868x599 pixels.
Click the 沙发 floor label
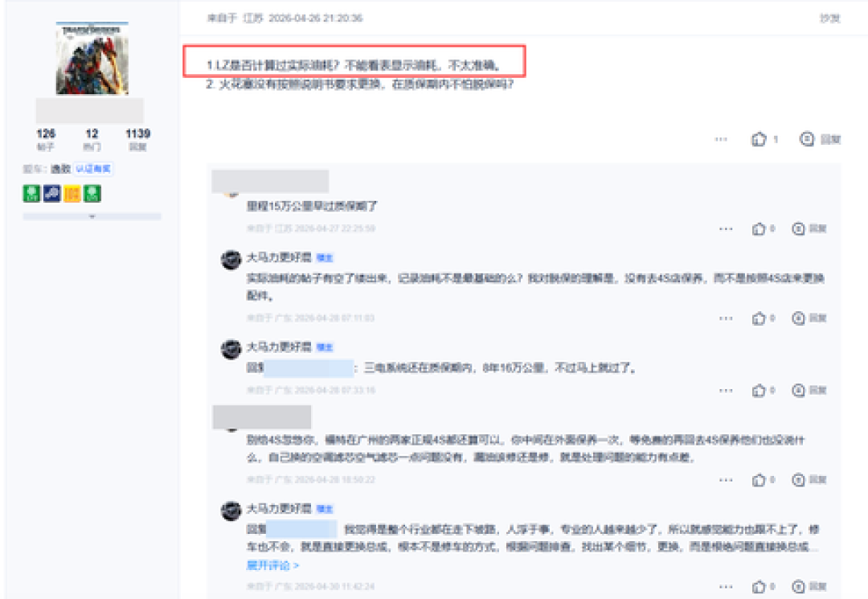tap(829, 18)
